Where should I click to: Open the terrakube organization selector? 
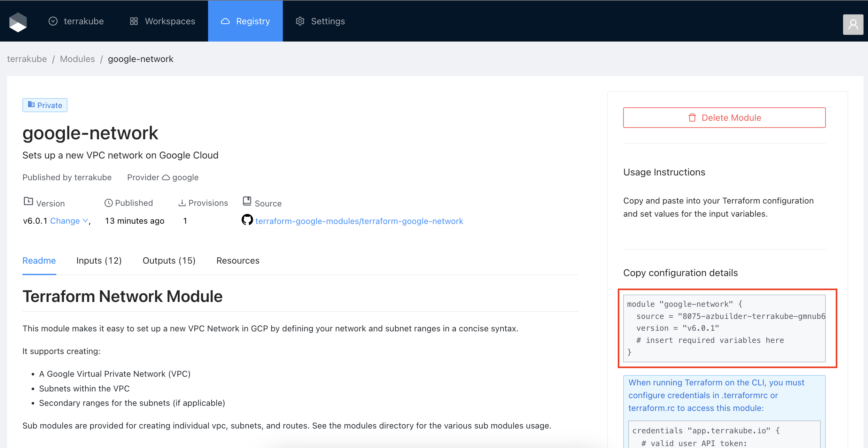83,21
